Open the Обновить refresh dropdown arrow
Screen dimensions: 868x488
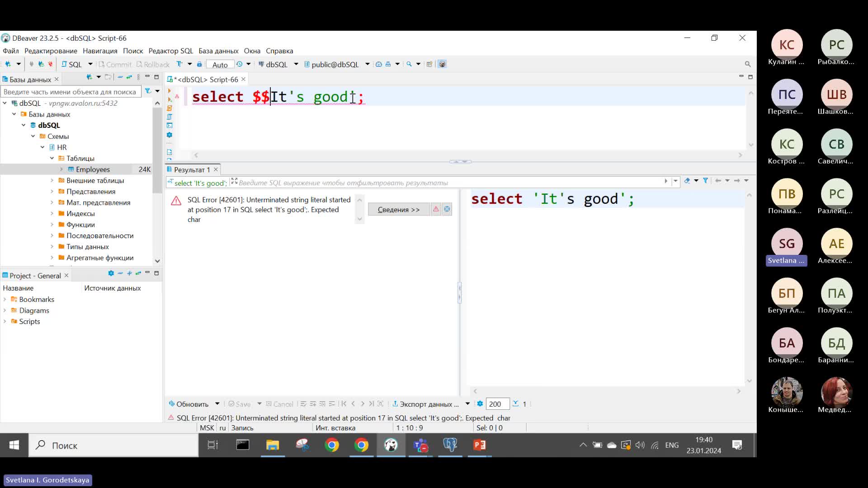click(217, 404)
